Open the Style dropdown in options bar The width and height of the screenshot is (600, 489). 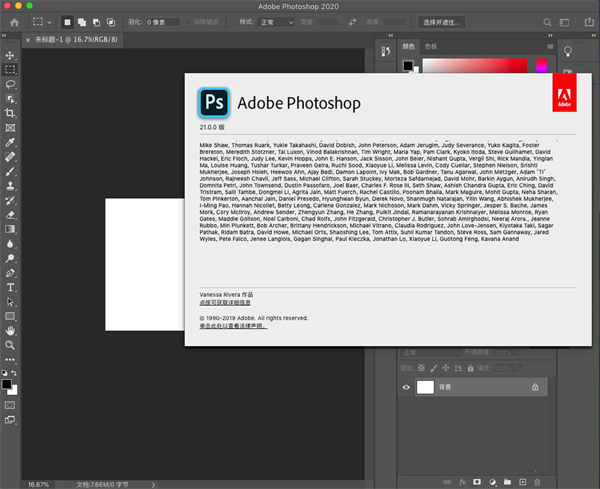coord(276,22)
